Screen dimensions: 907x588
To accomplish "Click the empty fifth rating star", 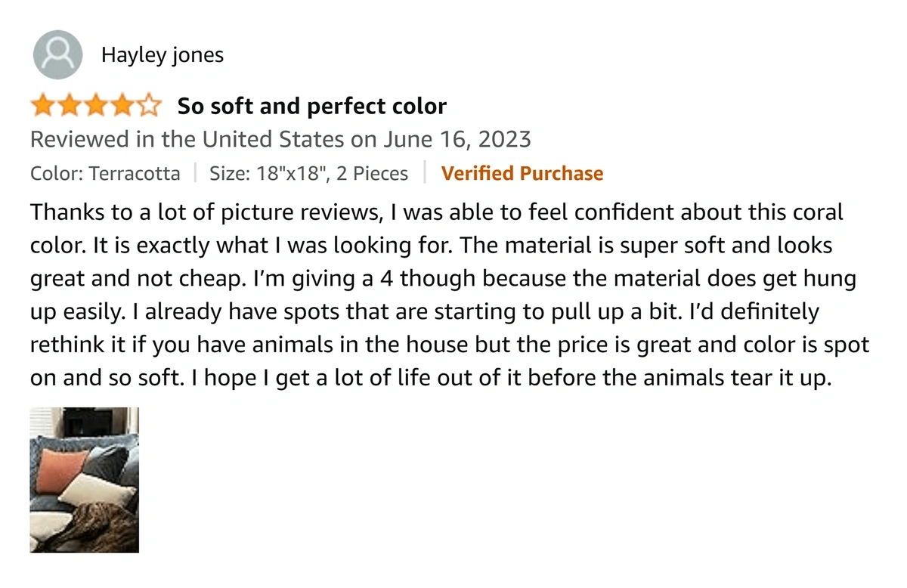I will 149,106.
